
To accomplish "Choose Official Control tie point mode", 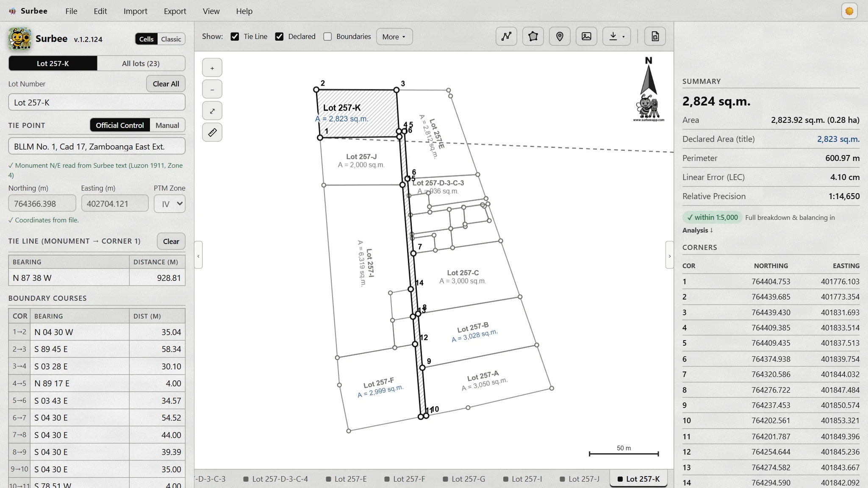I will (x=120, y=125).
